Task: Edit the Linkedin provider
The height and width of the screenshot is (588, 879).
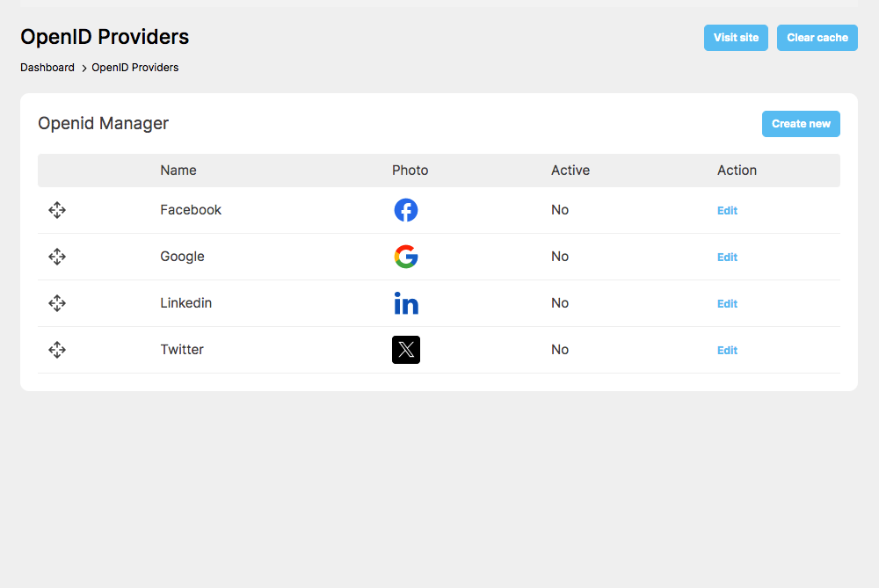Action: click(727, 304)
